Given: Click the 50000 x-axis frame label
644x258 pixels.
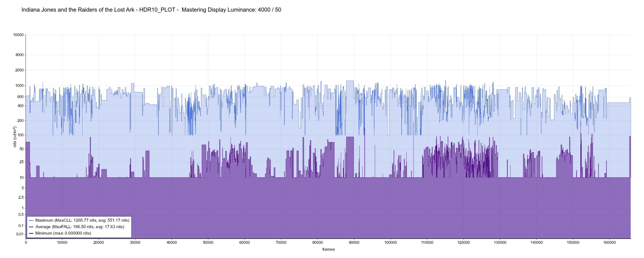Looking at the screenshot, I should point(208,243).
